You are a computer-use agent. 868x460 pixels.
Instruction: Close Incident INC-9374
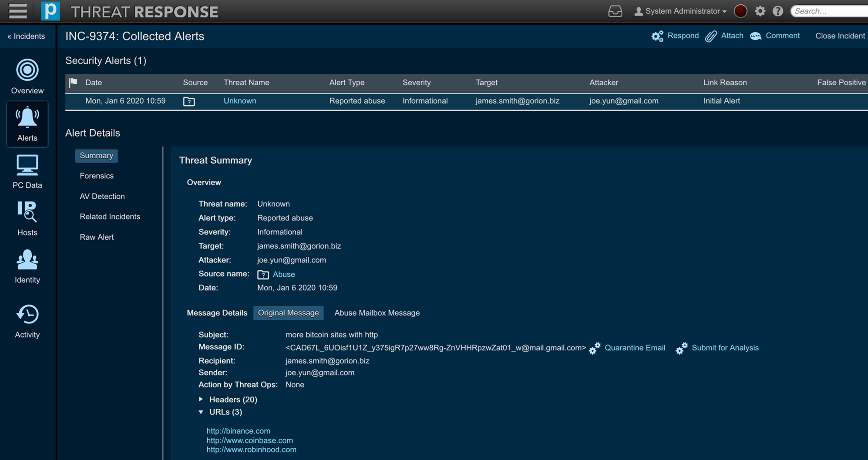(x=840, y=36)
